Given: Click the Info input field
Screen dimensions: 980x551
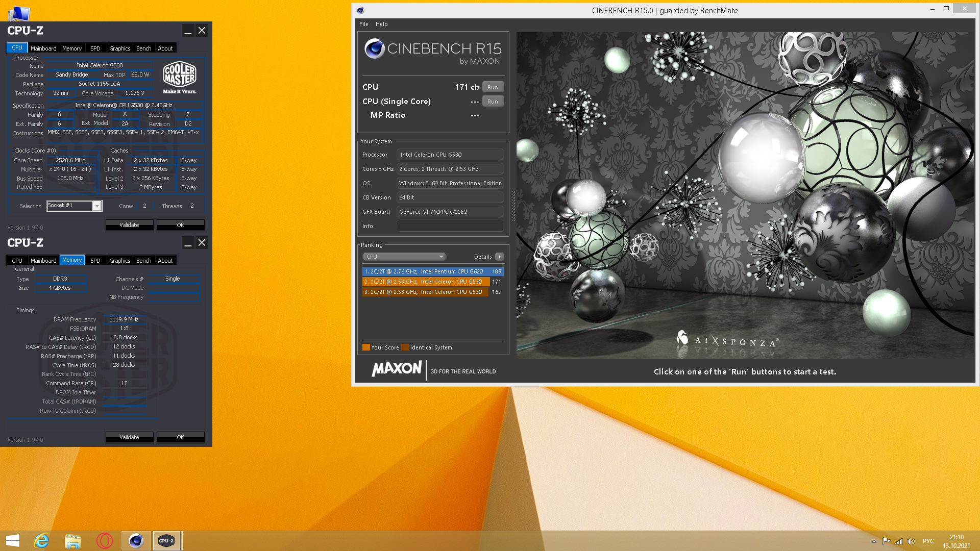Looking at the screenshot, I should tap(450, 226).
